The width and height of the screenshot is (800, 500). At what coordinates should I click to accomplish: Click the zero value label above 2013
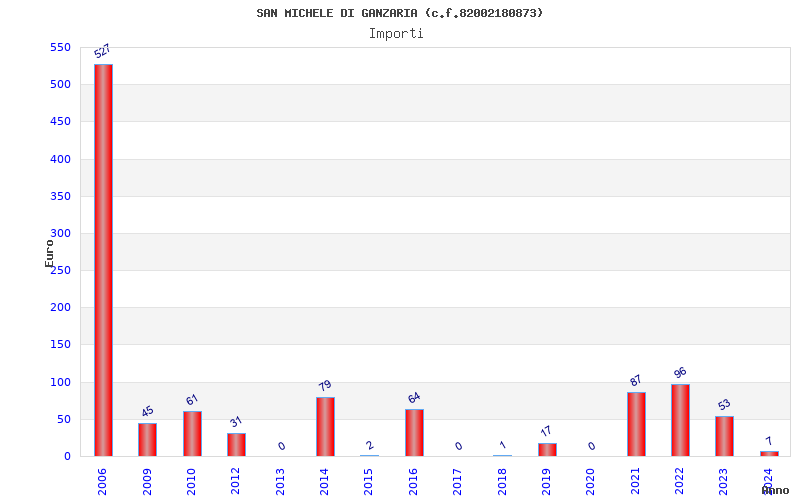[x=282, y=446]
